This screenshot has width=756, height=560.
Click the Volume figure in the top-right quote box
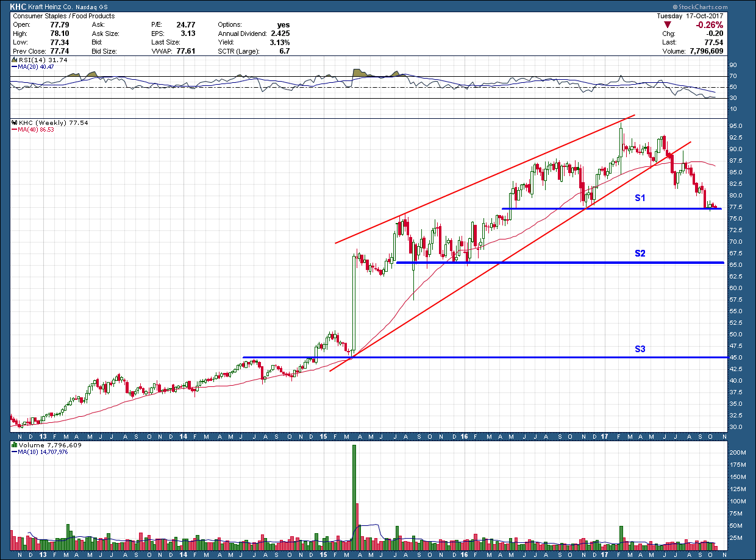tap(706, 52)
